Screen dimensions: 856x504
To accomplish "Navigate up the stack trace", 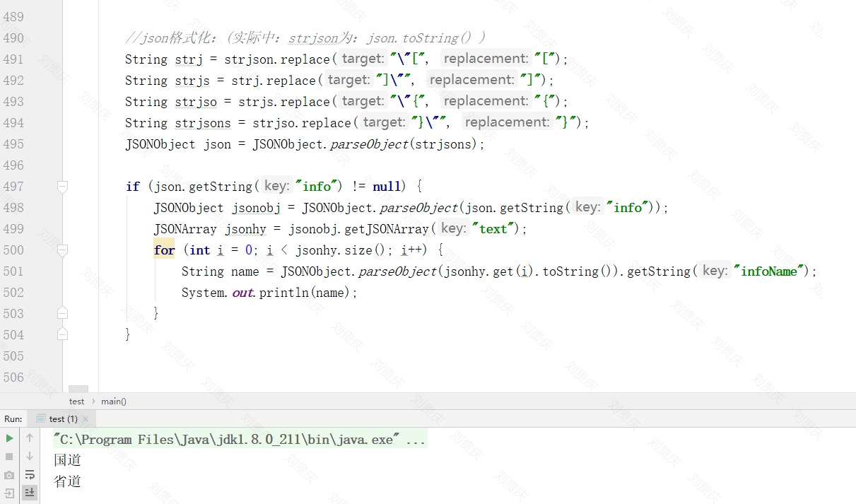I will [x=29, y=439].
